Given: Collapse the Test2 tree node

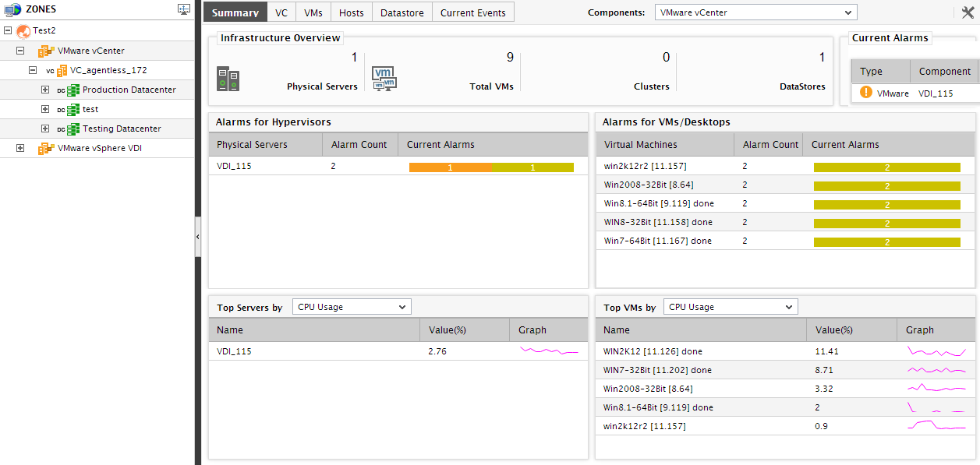Looking at the screenshot, I should pyautogui.click(x=8, y=30).
